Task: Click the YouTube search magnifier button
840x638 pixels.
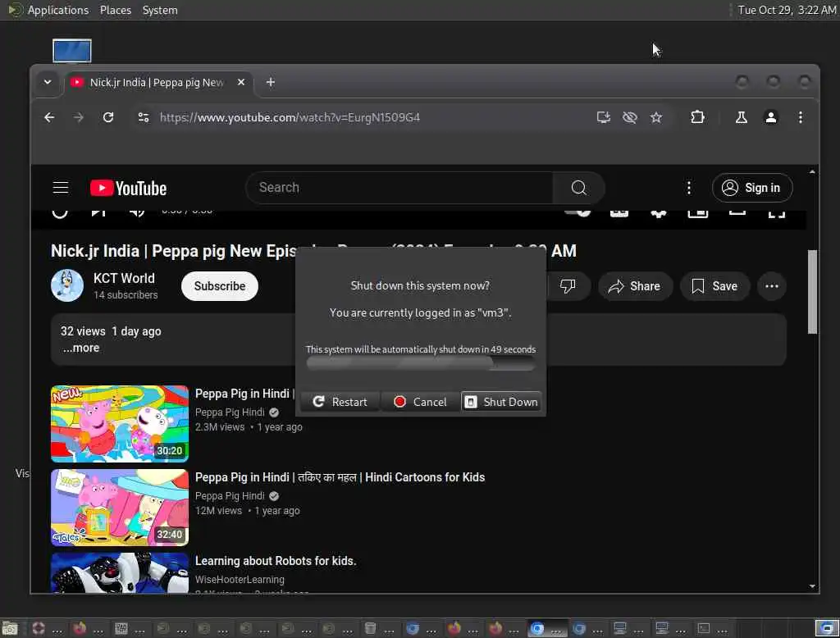Action: pyautogui.click(x=579, y=188)
